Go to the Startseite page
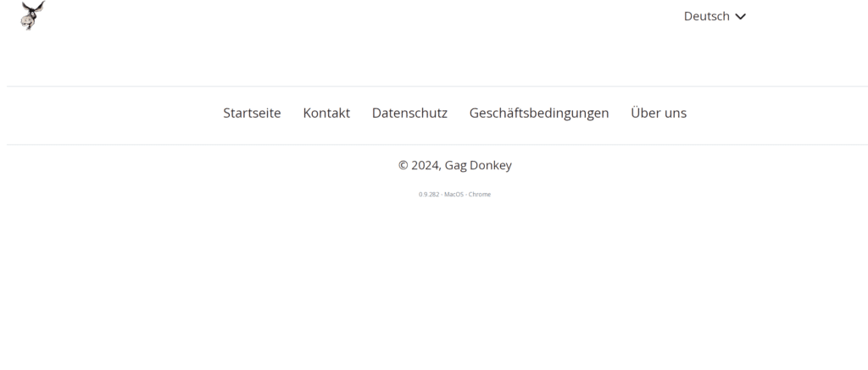 click(x=252, y=113)
